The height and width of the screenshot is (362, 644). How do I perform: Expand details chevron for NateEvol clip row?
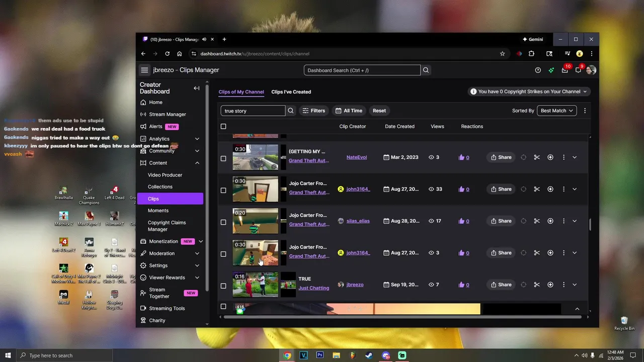coord(575,157)
